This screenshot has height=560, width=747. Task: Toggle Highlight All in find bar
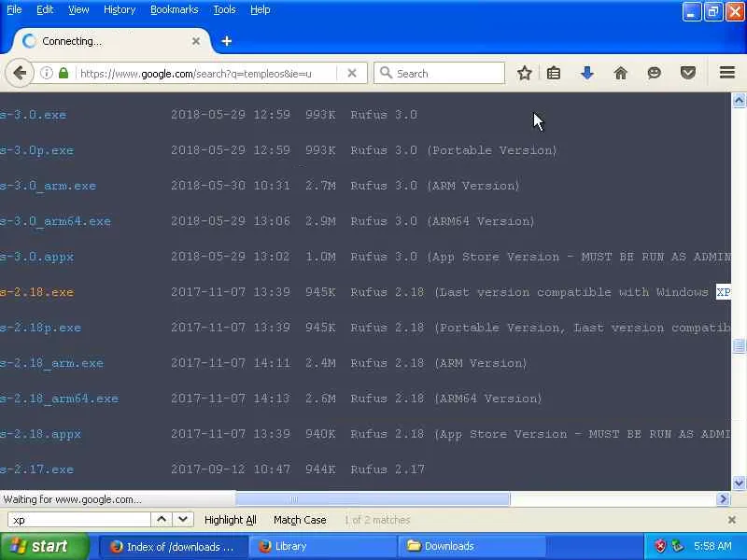tap(230, 520)
